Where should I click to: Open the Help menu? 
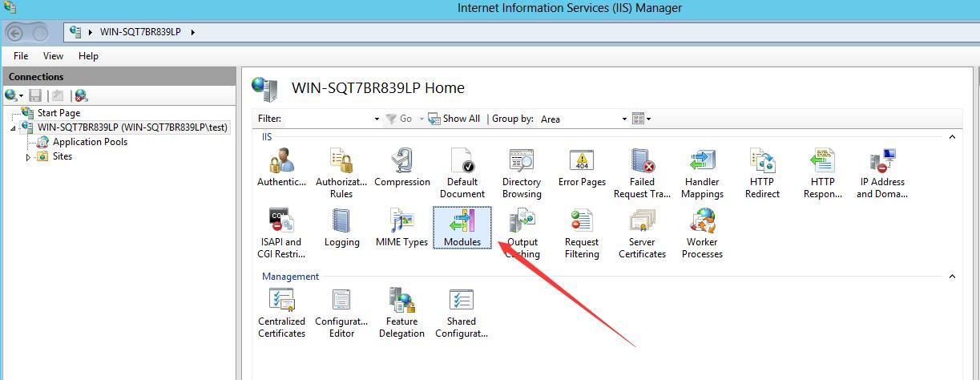88,56
